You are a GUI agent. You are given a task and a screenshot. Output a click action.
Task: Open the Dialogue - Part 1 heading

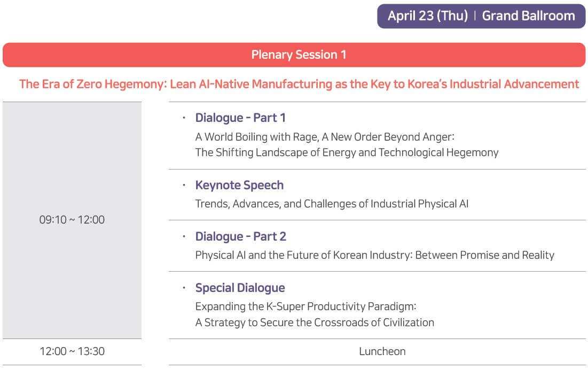click(240, 118)
